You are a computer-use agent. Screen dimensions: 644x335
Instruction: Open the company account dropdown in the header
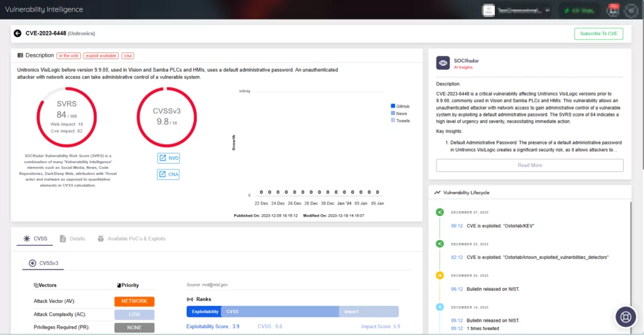pyautogui.click(x=516, y=10)
